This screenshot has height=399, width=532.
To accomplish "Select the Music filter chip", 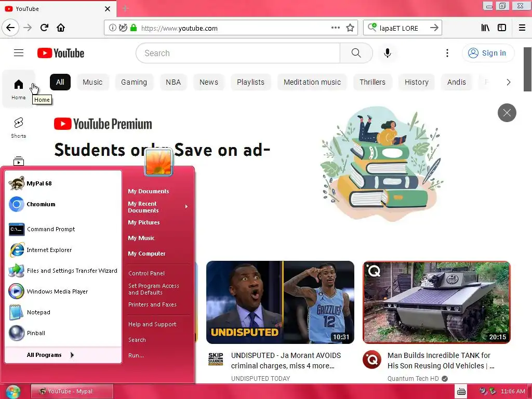I will pyautogui.click(x=92, y=82).
